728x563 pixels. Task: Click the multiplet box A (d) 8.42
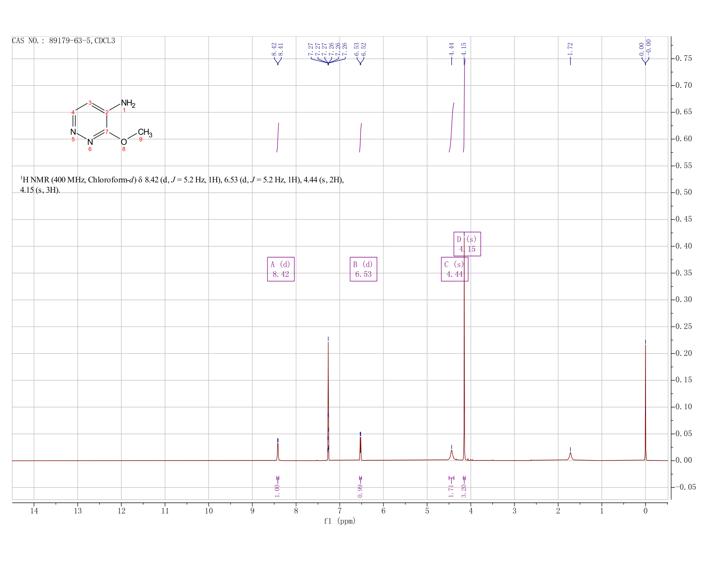[x=281, y=269]
